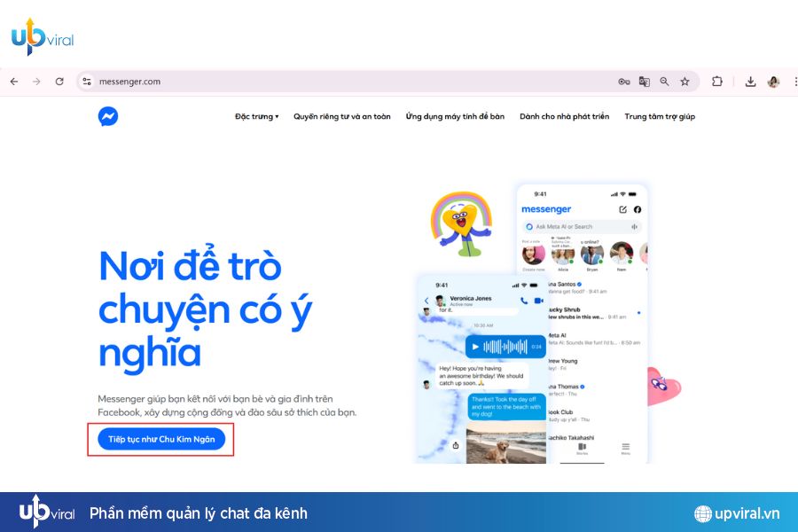Open Quyền riêng tư và an toàn
The image size is (798, 532).
tap(342, 116)
